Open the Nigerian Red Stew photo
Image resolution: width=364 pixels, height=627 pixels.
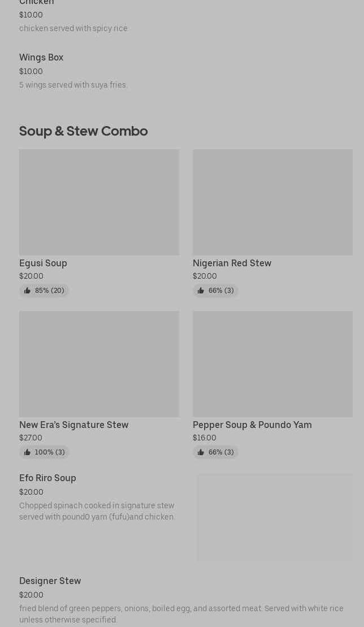pyautogui.click(x=272, y=202)
